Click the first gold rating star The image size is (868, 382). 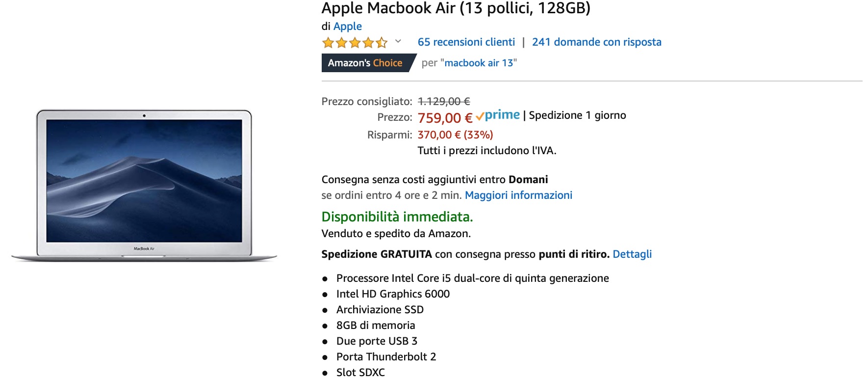click(x=328, y=43)
